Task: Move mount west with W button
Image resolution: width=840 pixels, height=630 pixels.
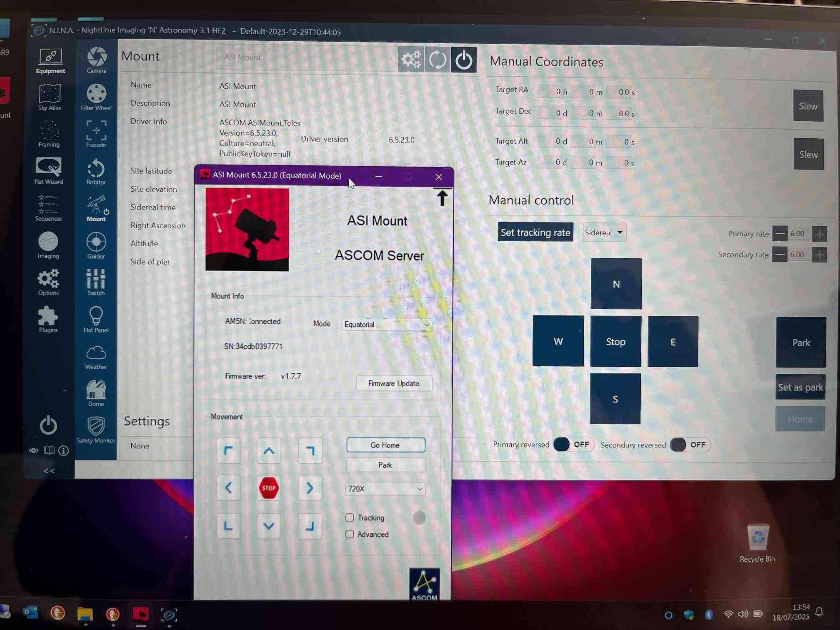Action: (x=558, y=341)
